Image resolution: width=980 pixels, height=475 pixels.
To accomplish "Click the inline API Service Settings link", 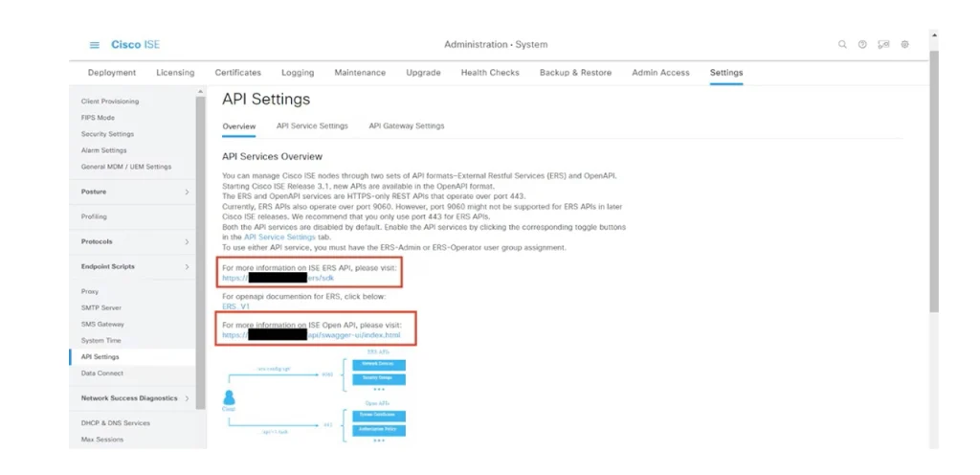I will 278,237.
